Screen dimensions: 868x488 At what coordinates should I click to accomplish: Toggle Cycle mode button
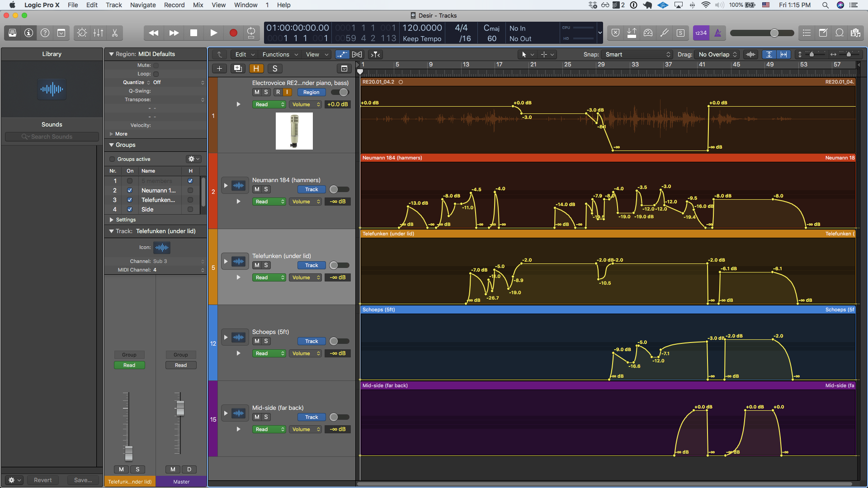[251, 33]
